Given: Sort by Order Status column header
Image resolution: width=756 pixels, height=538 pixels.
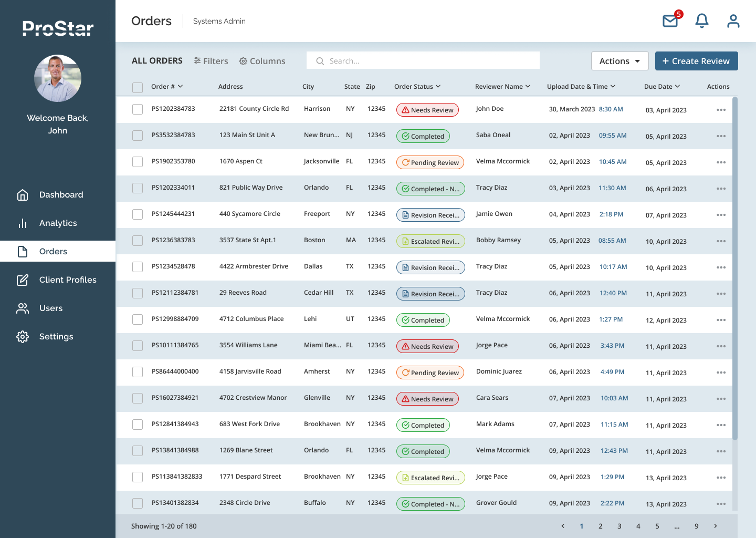Looking at the screenshot, I should tap(417, 87).
